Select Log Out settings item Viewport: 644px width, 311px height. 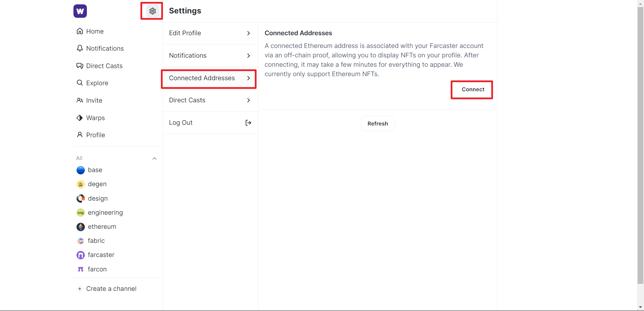pyautogui.click(x=210, y=123)
